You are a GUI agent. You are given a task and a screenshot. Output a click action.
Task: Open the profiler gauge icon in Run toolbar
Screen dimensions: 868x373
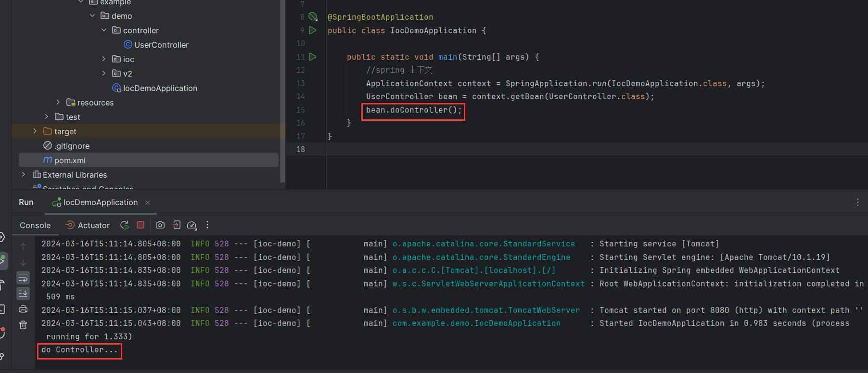point(191,225)
